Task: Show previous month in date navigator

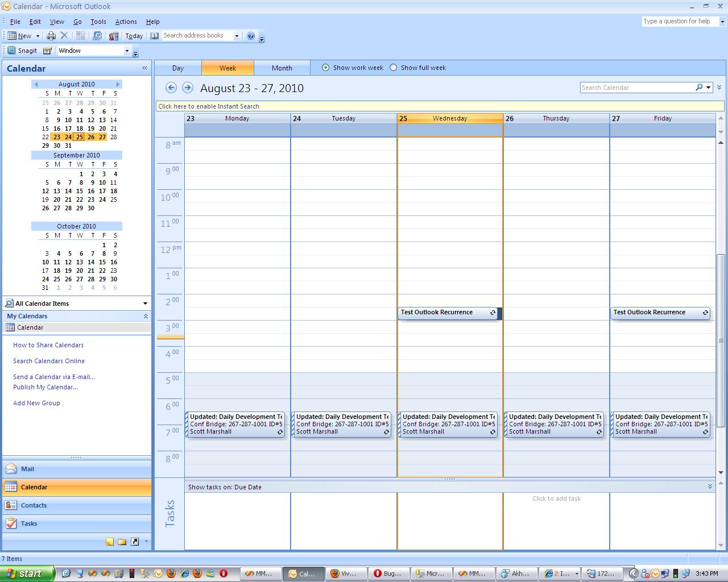Action: pyautogui.click(x=36, y=84)
